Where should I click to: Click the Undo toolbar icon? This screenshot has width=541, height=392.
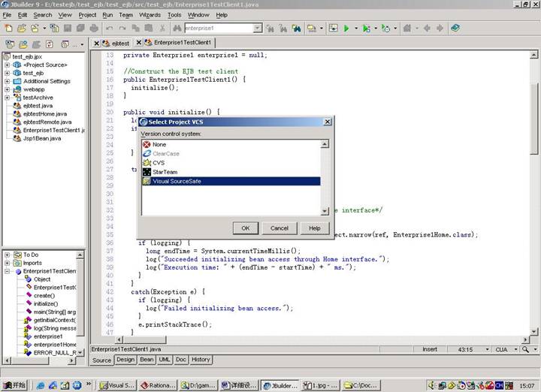[110, 29]
